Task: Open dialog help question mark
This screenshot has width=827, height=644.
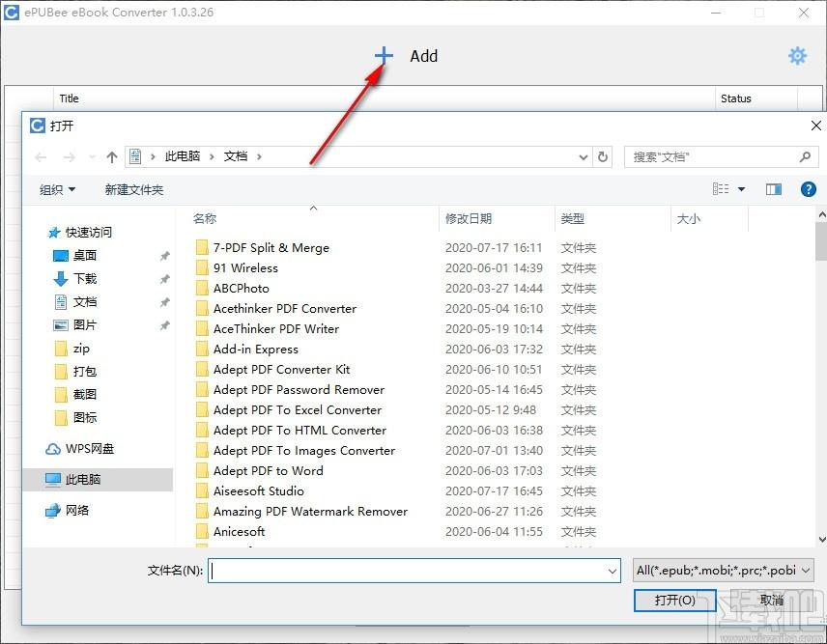Action: 808,189
